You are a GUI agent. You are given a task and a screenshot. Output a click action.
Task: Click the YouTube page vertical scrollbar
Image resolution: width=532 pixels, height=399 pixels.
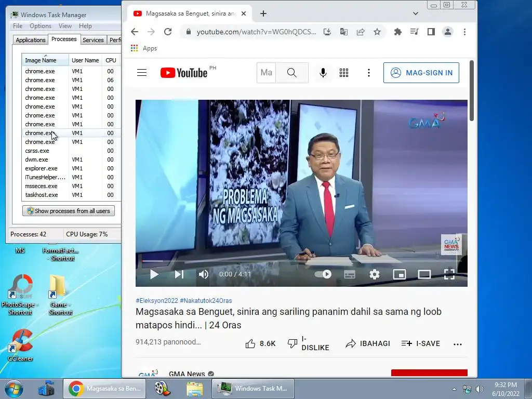(472, 90)
